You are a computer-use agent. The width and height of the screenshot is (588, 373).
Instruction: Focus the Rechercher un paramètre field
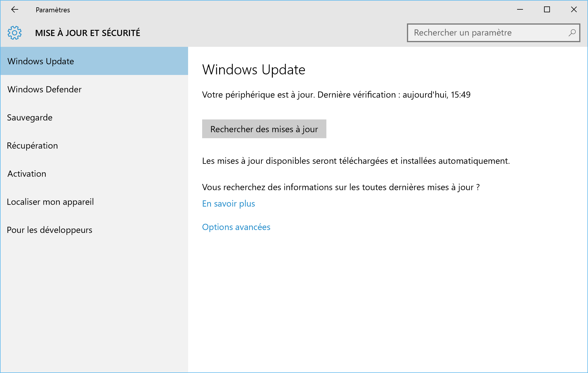[x=494, y=33]
